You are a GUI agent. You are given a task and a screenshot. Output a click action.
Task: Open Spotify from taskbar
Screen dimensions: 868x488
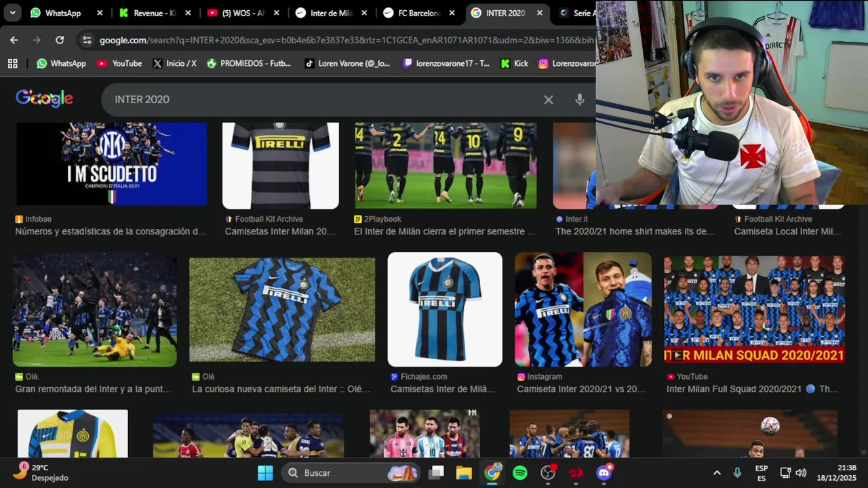coord(520,472)
